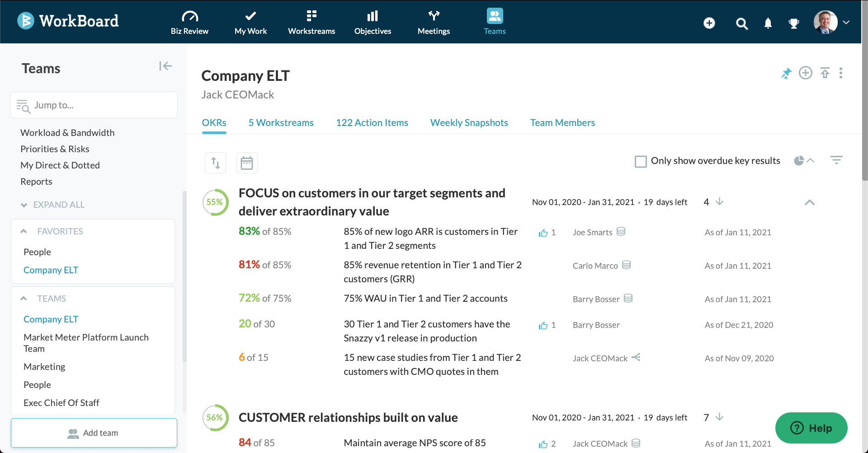
Task: Click database icon beside Barry Bosser WAU row
Action: 628,298
